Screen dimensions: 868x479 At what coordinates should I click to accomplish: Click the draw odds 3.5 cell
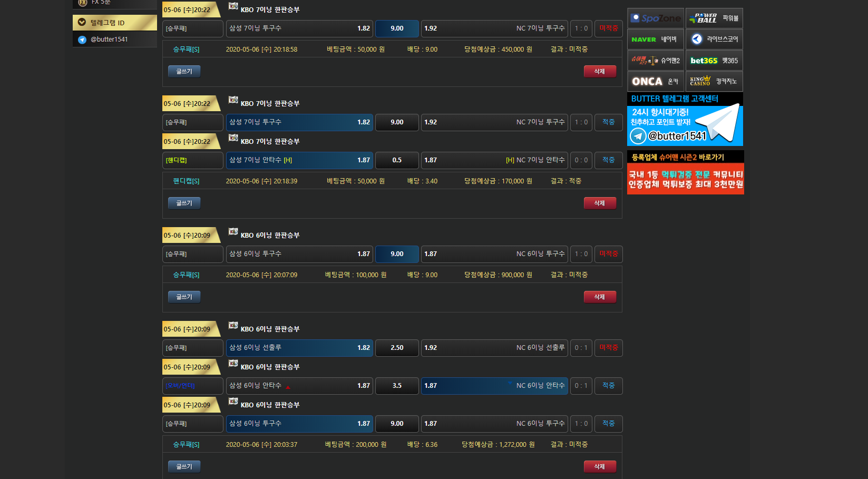coord(397,386)
